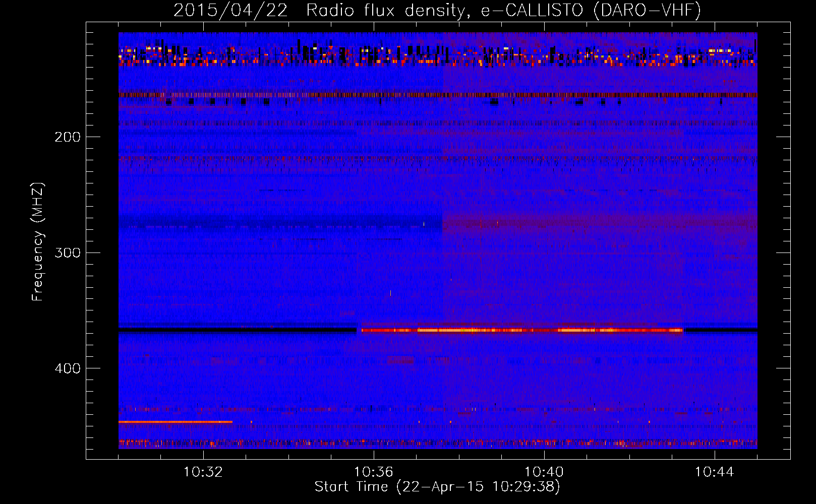Click the Frequency (MHZ) axis label

(x=38, y=242)
